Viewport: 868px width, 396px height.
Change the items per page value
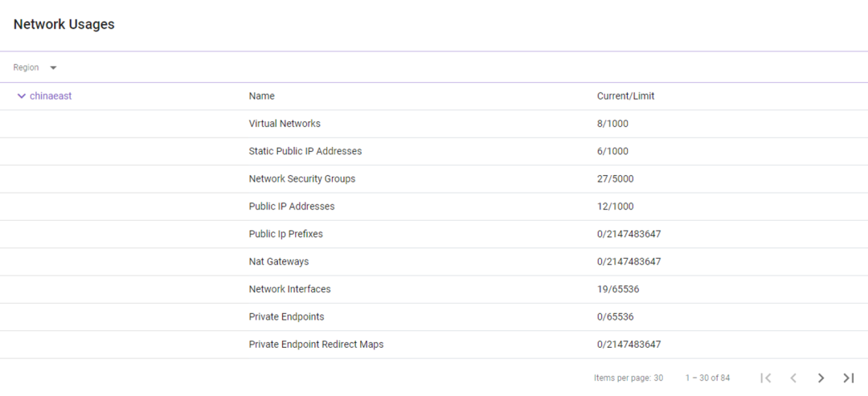point(657,378)
